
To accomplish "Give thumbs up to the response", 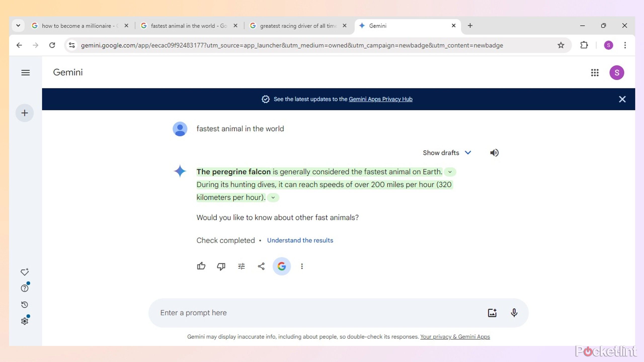I will (x=201, y=266).
